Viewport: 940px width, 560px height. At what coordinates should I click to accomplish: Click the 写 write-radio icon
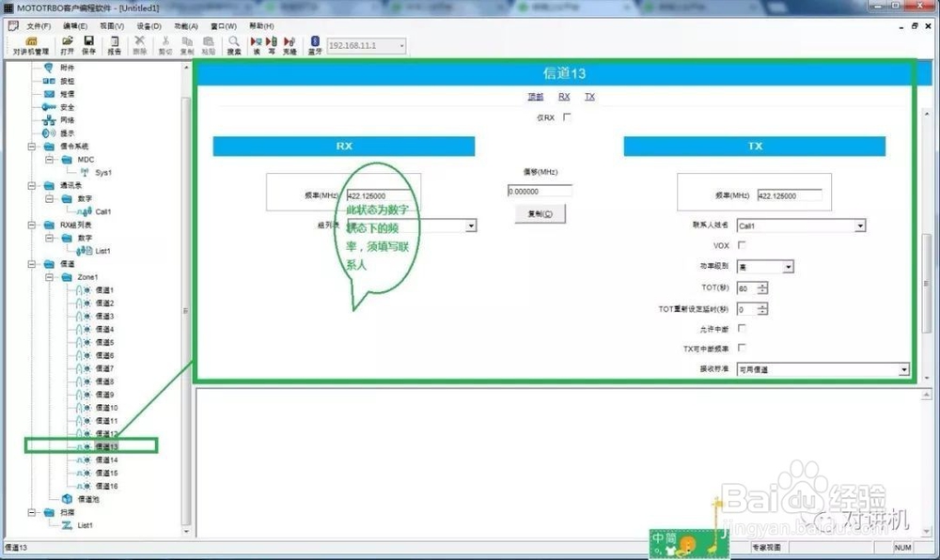[272, 45]
